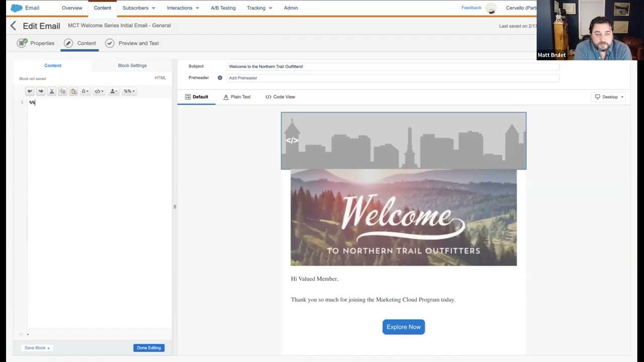Click the 'Hi Valued Member,' text

pyautogui.click(x=314, y=279)
